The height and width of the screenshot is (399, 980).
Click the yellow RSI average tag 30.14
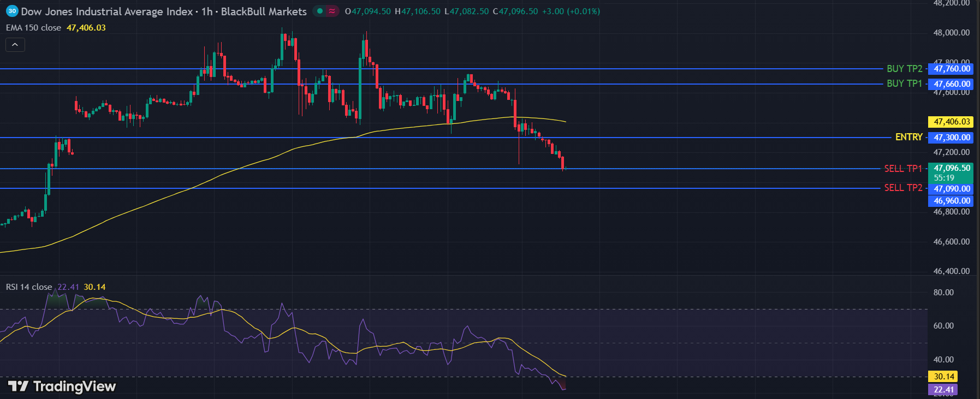(943, 377)
